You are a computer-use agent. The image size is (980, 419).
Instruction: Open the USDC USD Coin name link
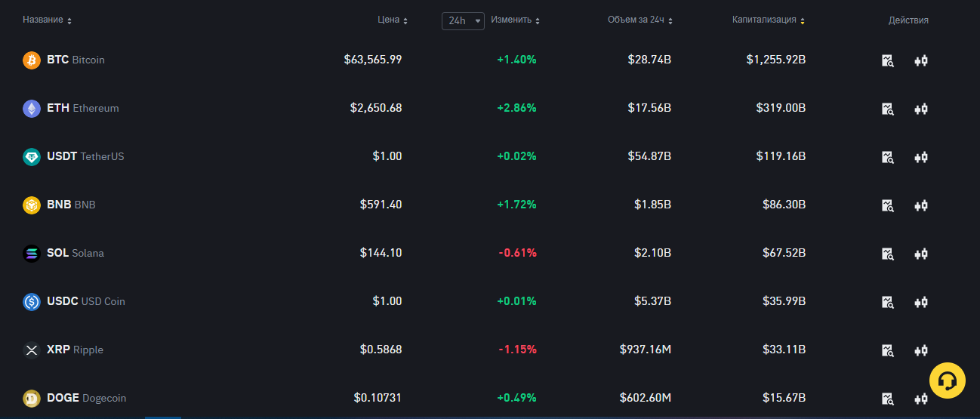click(86, 301)
